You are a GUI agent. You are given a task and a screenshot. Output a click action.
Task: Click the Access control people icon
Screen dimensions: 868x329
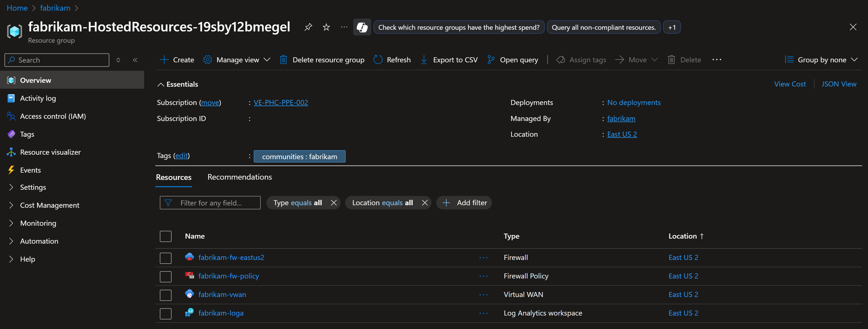11,116
